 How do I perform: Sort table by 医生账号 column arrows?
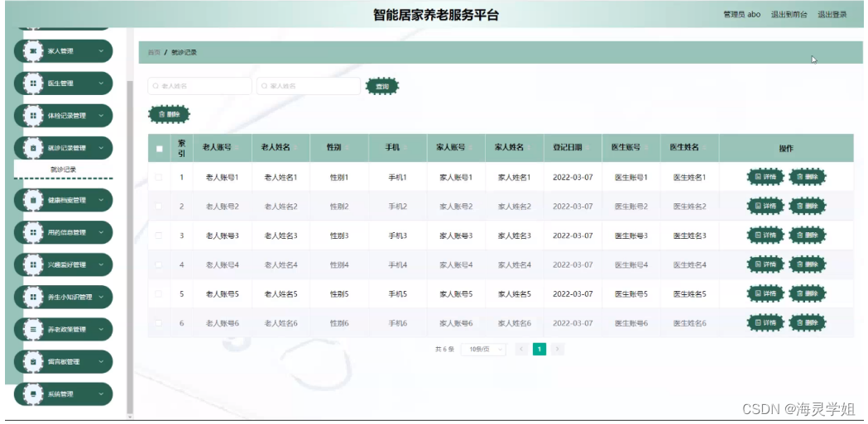pyautogui.click(x=646, y=148)
